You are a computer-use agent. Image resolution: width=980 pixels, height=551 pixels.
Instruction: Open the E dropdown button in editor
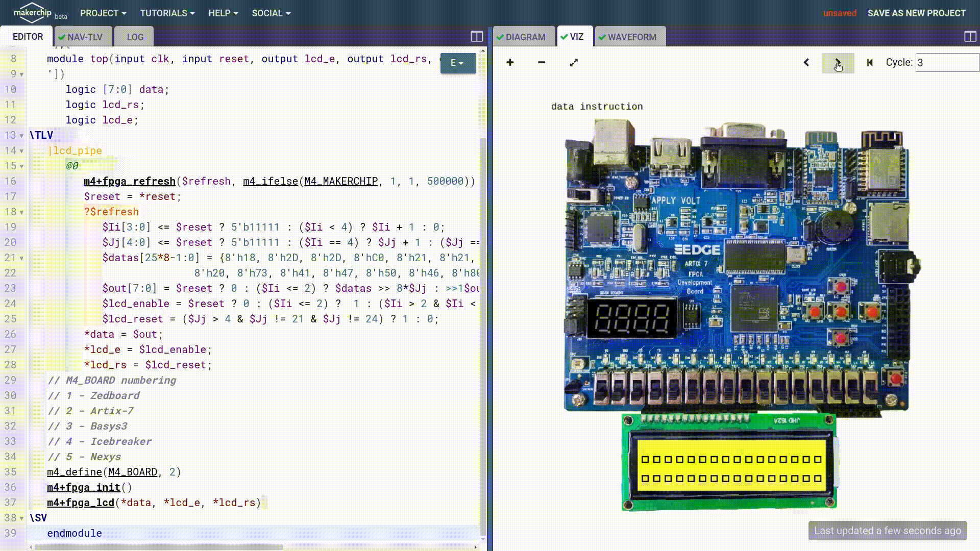pos(457,63)
